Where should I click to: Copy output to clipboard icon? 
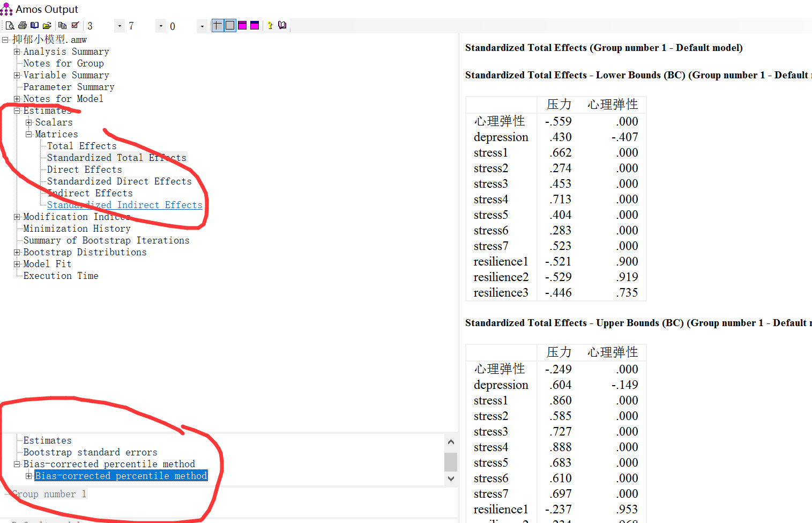[x=62, y=25]
